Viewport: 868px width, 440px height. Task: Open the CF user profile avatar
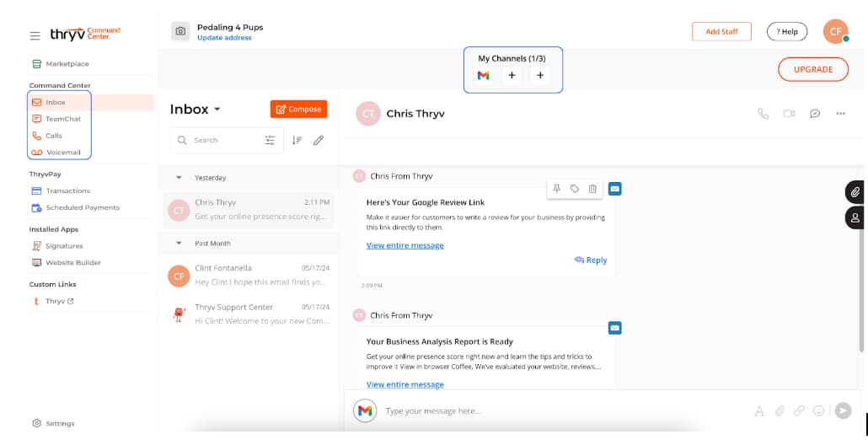[x=835, y=31]
